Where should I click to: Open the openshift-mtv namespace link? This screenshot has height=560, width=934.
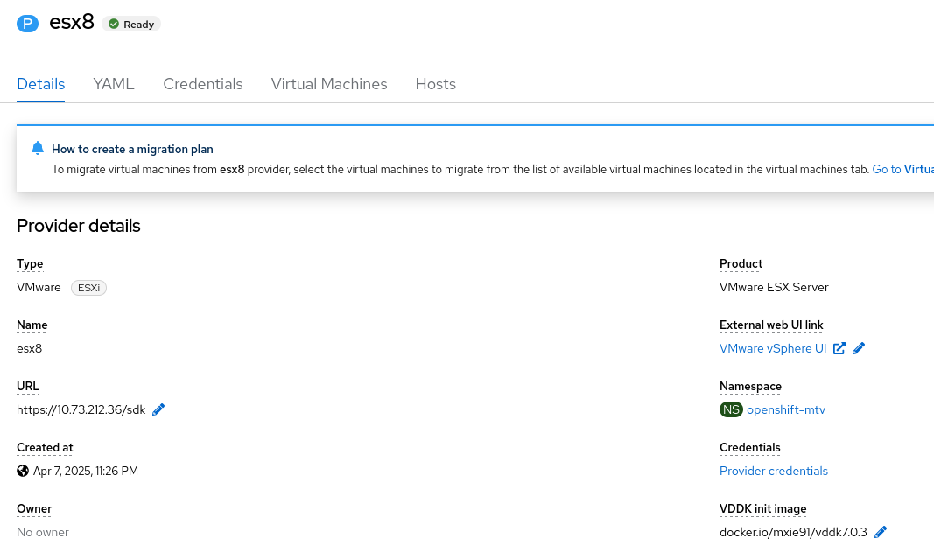coord(786,409)
